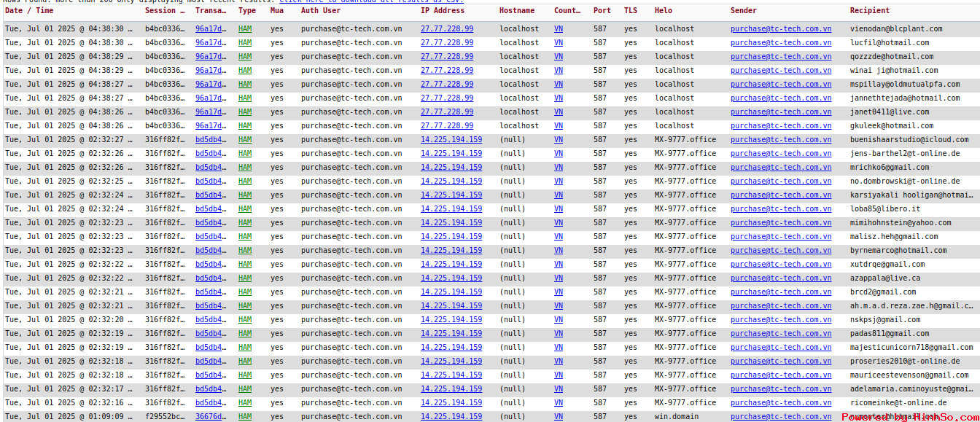Select recipient janet0411@live.com

click(x=890, y=112)
